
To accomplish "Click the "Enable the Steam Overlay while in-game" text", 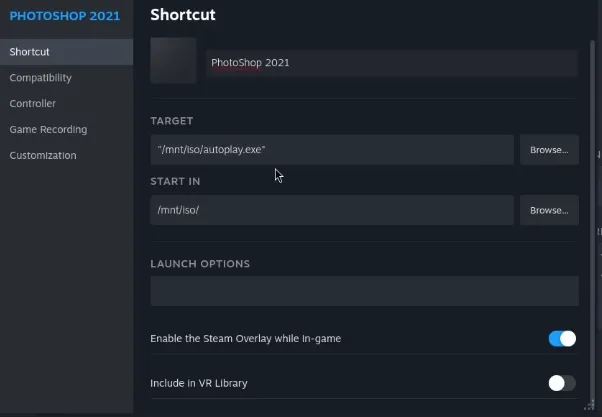I will click(x=245, y=339).
